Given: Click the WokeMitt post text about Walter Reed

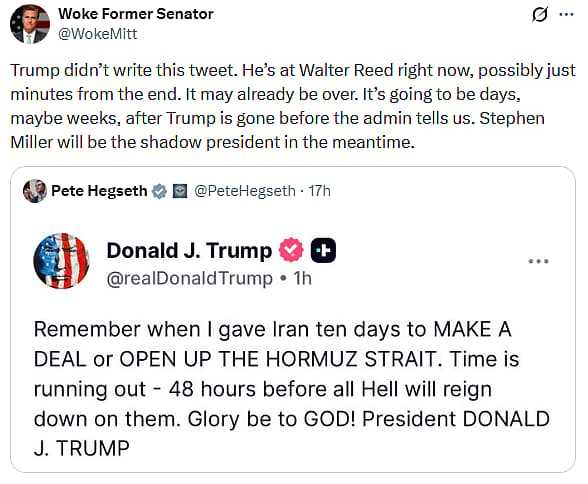Looking at the screenshot, I should 293,106.
